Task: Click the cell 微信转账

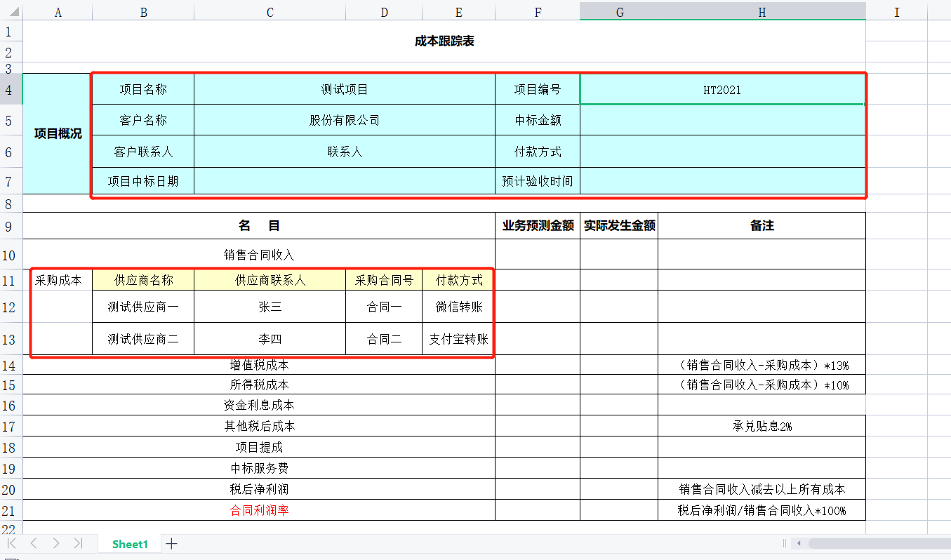Action: (459, 307)
